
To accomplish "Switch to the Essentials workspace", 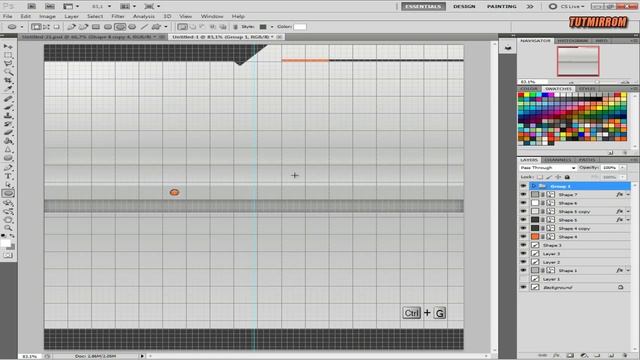I will coord(423,7).
